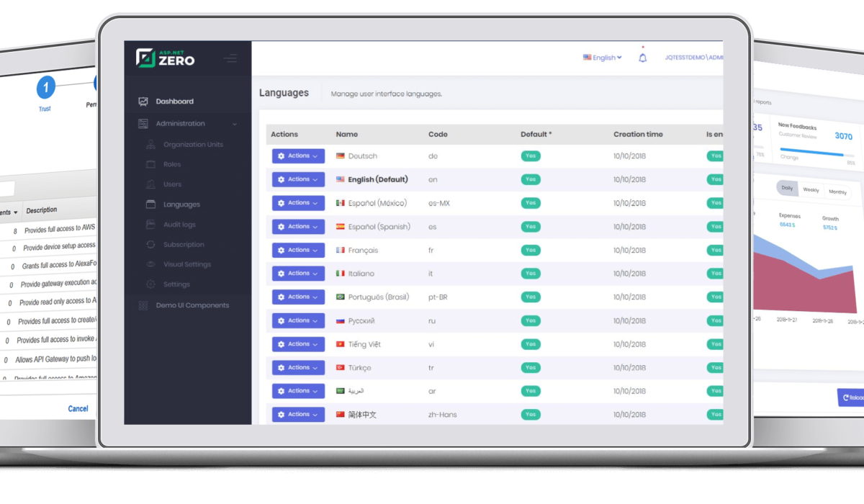The image size is (864, 504).
Task: Click the New Feedbacks progress bar
Action: pos(811,154)
